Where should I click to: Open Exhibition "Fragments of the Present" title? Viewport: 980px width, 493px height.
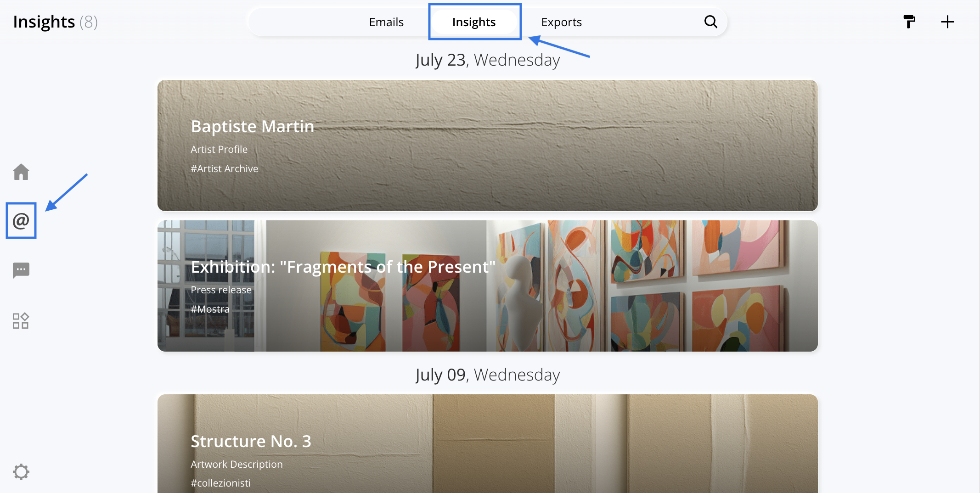(x=343, y=267)
